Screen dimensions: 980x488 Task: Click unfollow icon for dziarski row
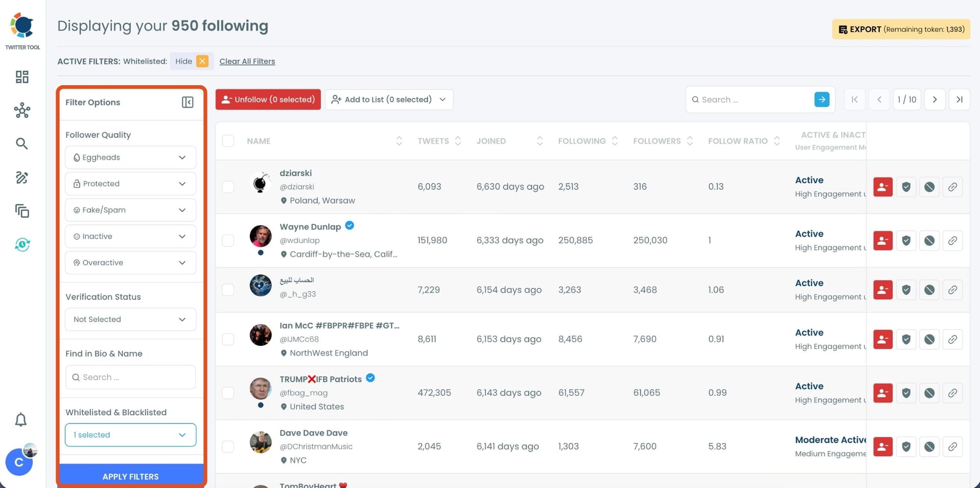pos(882,187)
